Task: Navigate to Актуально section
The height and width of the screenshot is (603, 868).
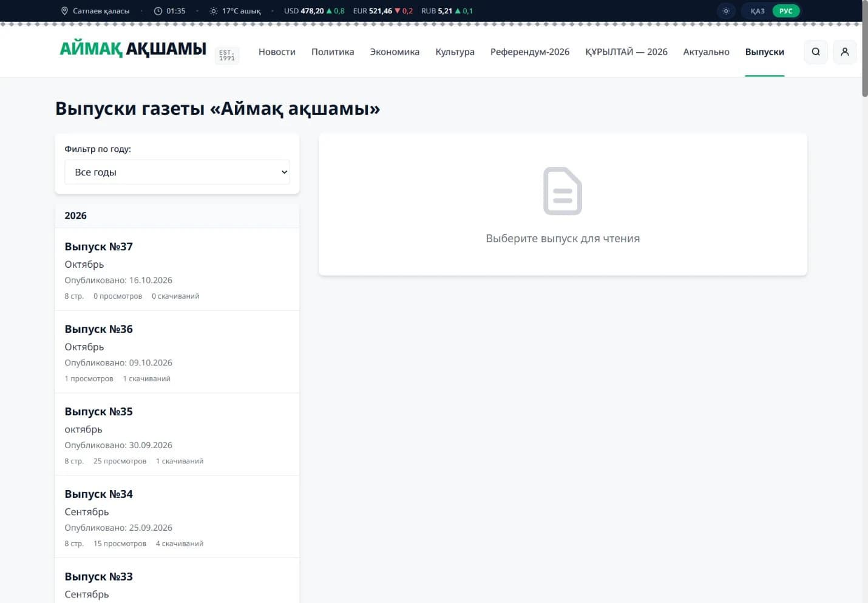Action: point(706,52)
